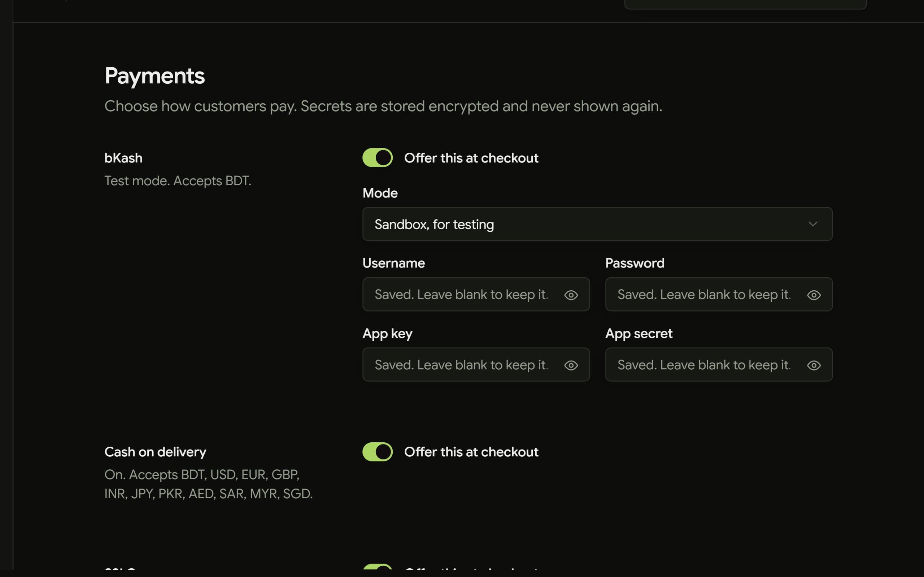Click bKash 'Offer this at checkout' label
924x577 pixels.
coord(471,158)
